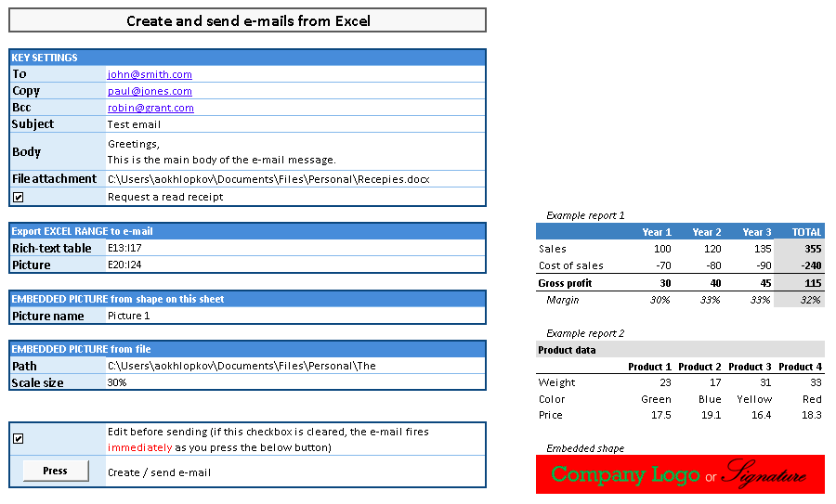Click the 'EMBEDDED PICTURE from file' header
Image resolution: width=836 pixels, height=504 pixels.
pyautogui.click(x=247, y=349)
